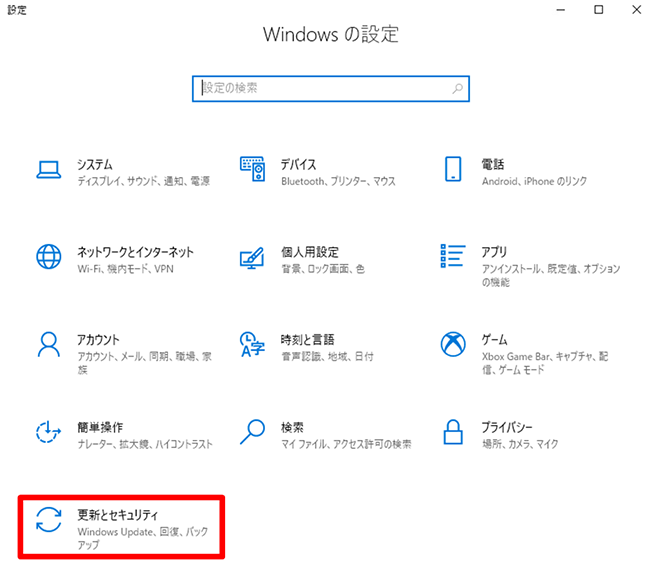Click the ネットワークとインターネット globe icon
650x577 pixels.
pos(49,257)
